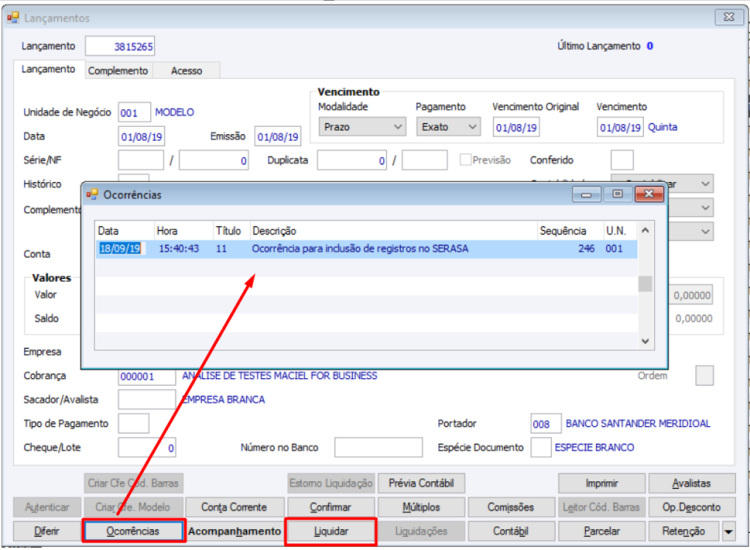Click the Emissão date field

point(277,137)
